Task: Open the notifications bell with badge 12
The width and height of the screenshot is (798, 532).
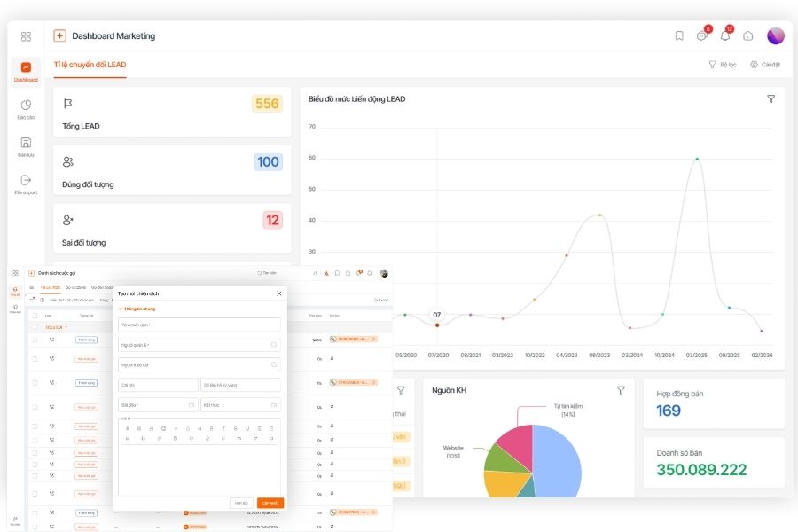Action: click(725, 35)
